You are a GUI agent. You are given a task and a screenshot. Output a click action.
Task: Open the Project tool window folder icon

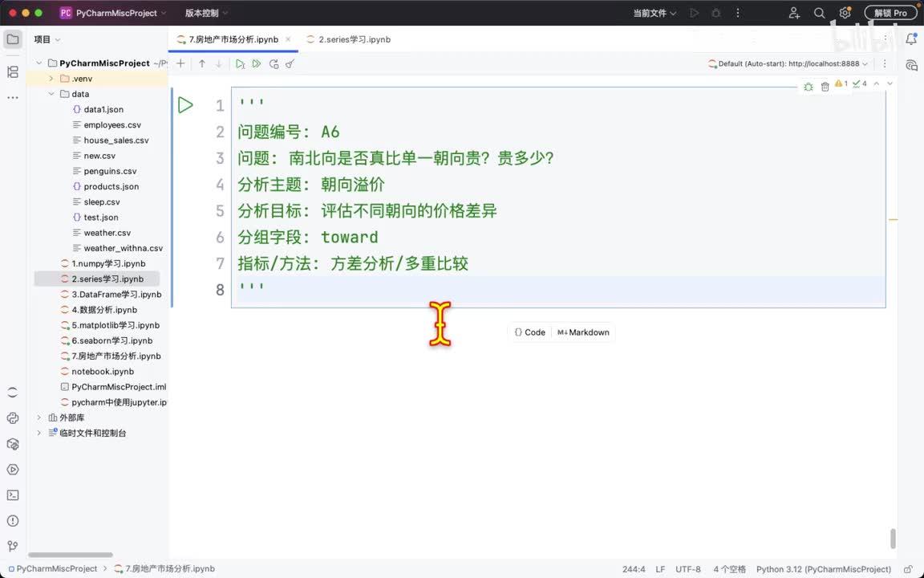coord(13,39)
